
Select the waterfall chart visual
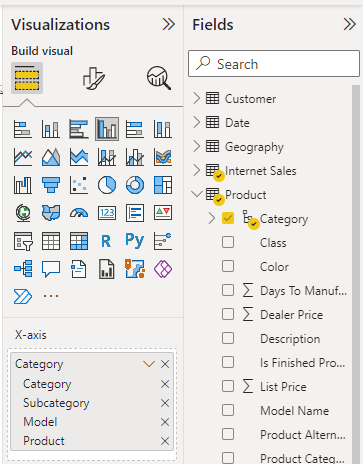[x=23, y=185]
